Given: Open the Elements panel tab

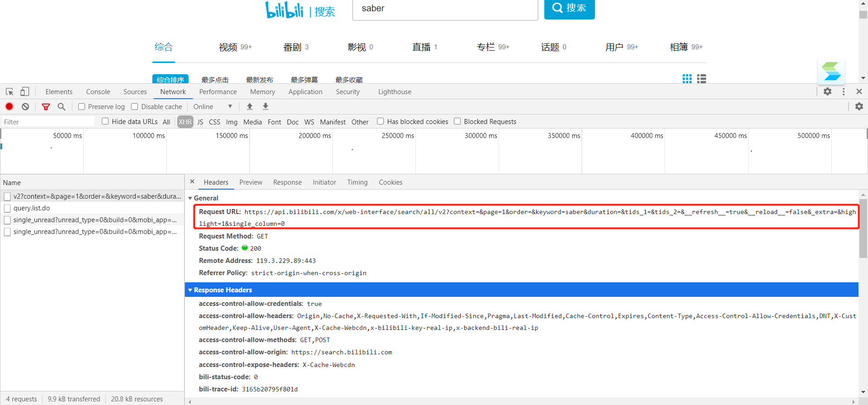Looking at the screenshot, I should tap(59, 92).
